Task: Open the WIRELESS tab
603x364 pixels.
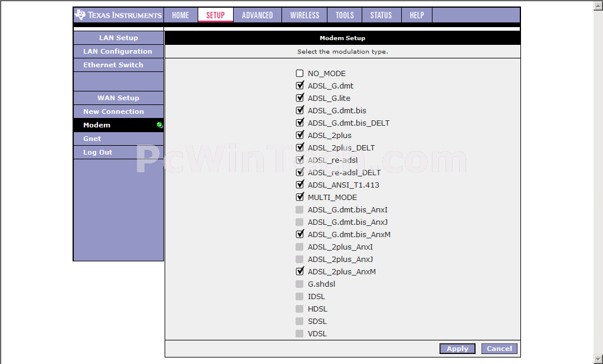Action: 304,15
